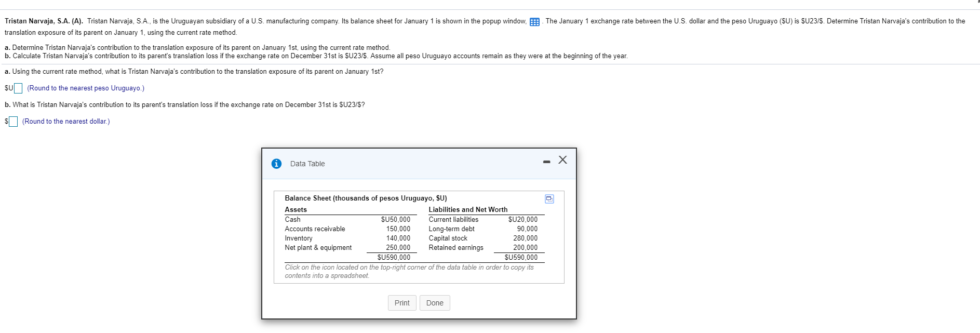The image size is (980, 333).
Task: Click the Net plant & equipment label
Action: click(x=318, y=248)
